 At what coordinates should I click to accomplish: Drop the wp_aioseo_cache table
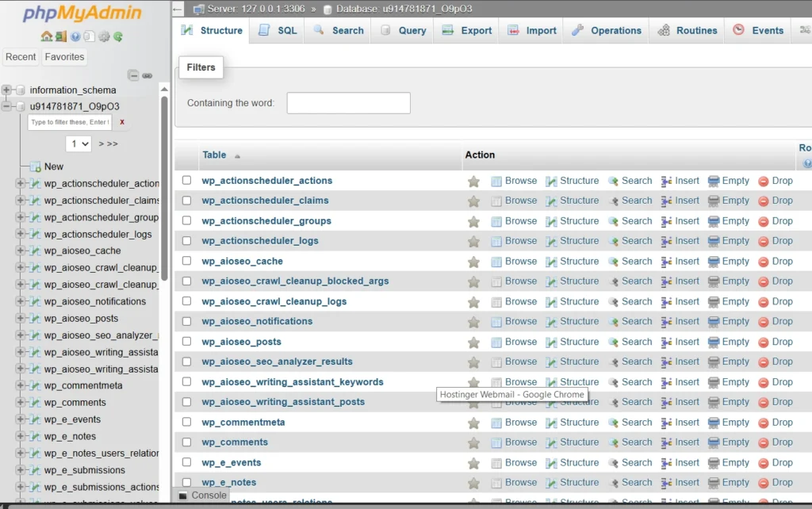[781, 261]
